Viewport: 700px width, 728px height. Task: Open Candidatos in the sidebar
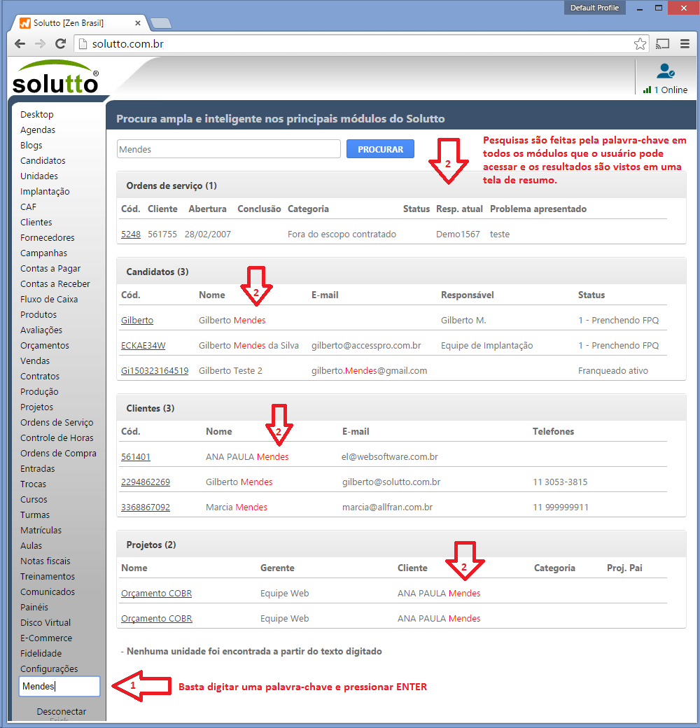43,160
